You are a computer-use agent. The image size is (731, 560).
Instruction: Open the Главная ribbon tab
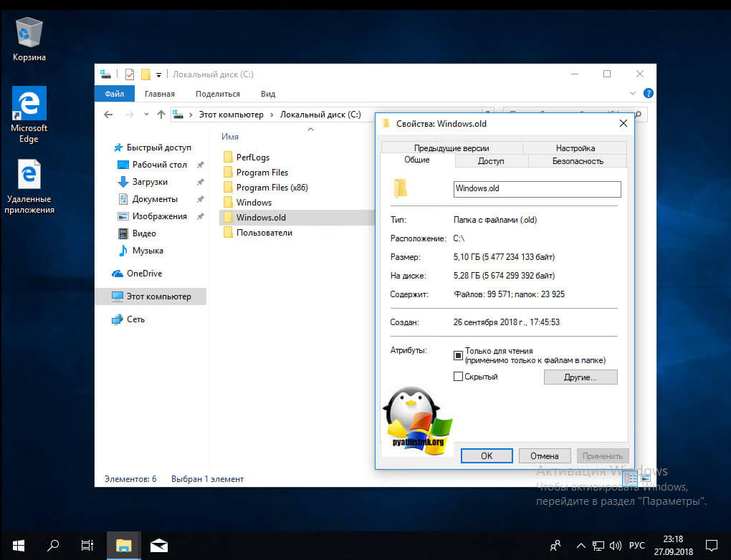159,94
